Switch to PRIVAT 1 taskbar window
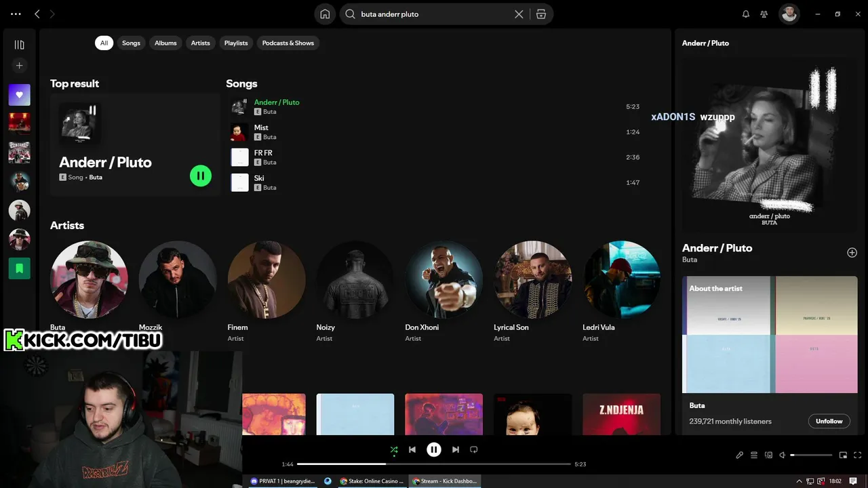Viewport: 868px width, 488px height. [x=283, y=481]
